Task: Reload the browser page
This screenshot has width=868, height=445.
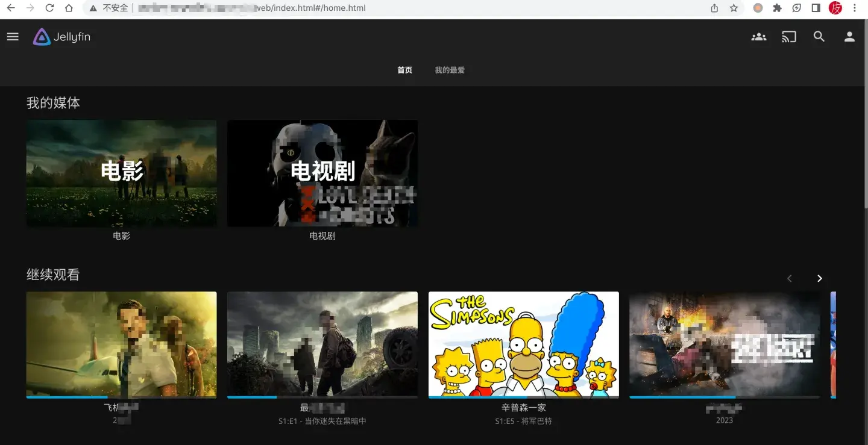Action: click(49, 8)
